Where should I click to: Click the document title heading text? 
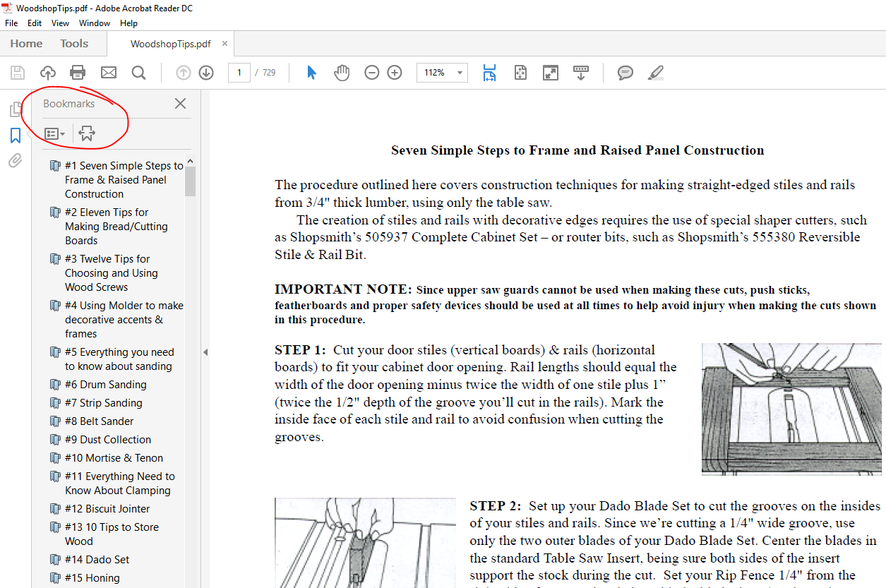pos(577,150)
